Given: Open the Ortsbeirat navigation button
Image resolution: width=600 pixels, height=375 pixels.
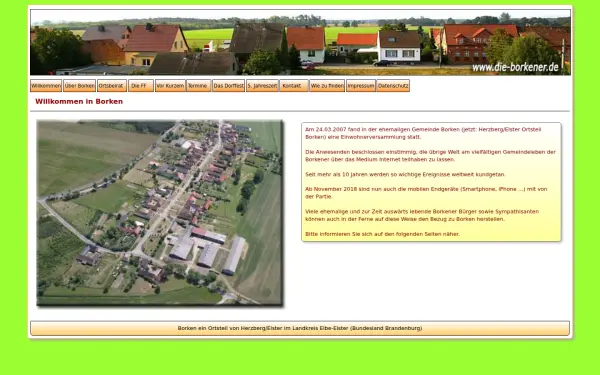Looking at the screenshot, I should 112,86.
